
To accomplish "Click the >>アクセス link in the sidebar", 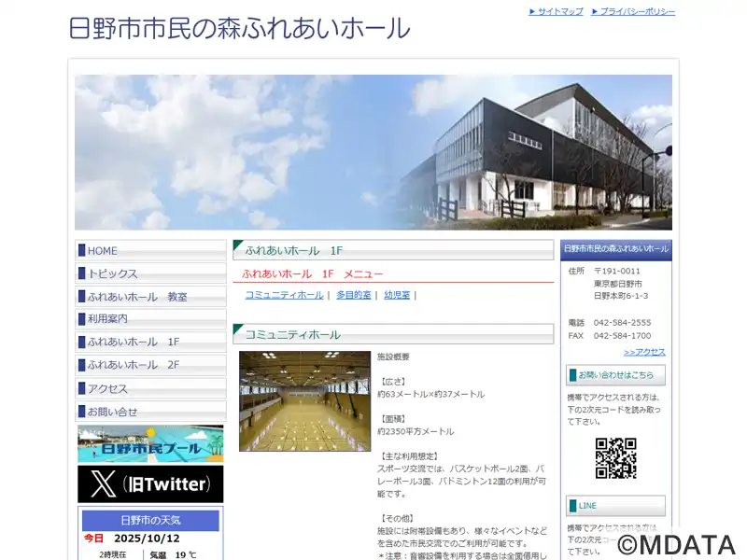I will (644, 352).
